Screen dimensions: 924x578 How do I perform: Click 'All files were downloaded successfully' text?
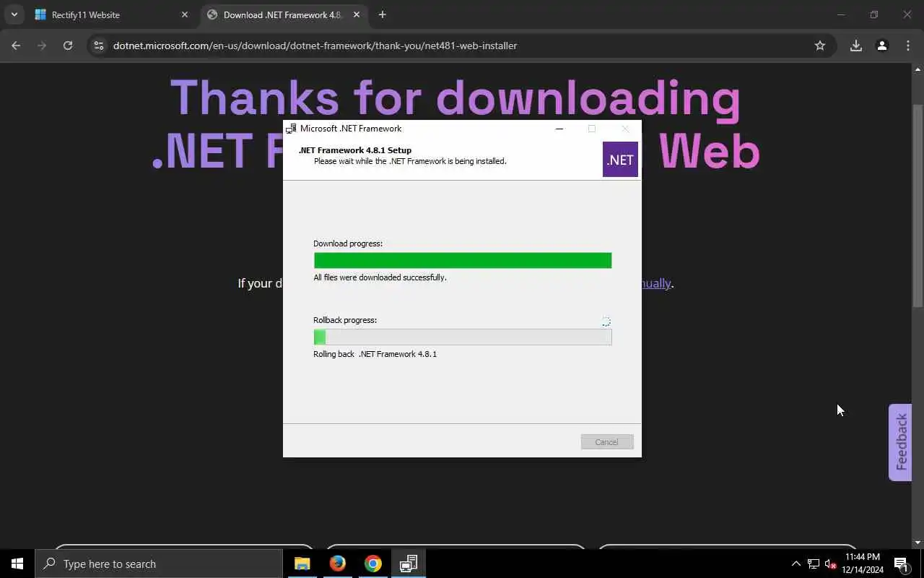tap(380, 277)
